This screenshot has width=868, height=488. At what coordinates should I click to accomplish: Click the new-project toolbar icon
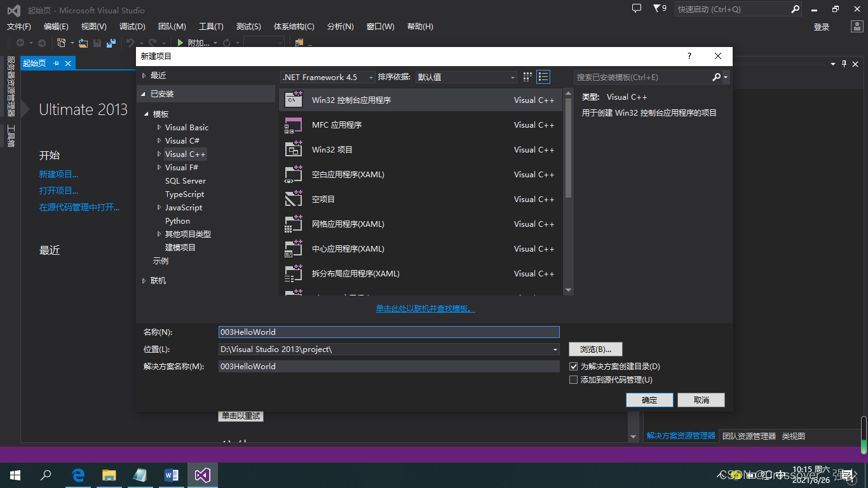[x=62, y=43]
